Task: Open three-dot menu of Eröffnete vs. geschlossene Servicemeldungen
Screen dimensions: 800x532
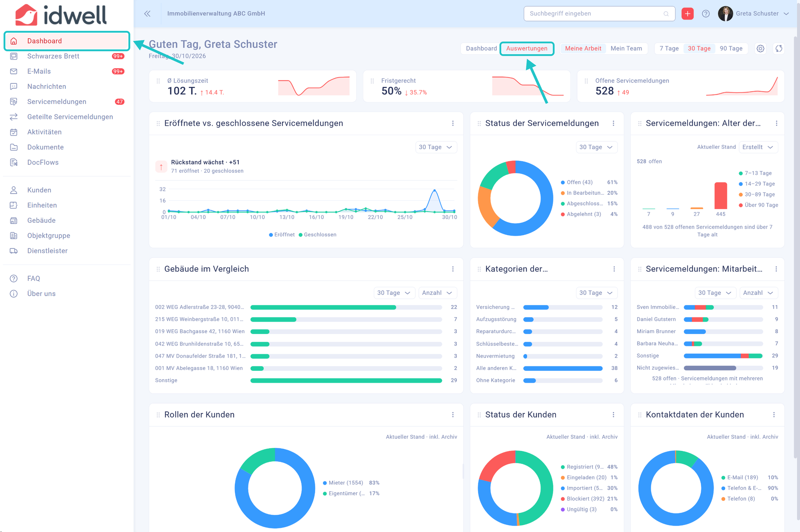Action: [453, 123]
